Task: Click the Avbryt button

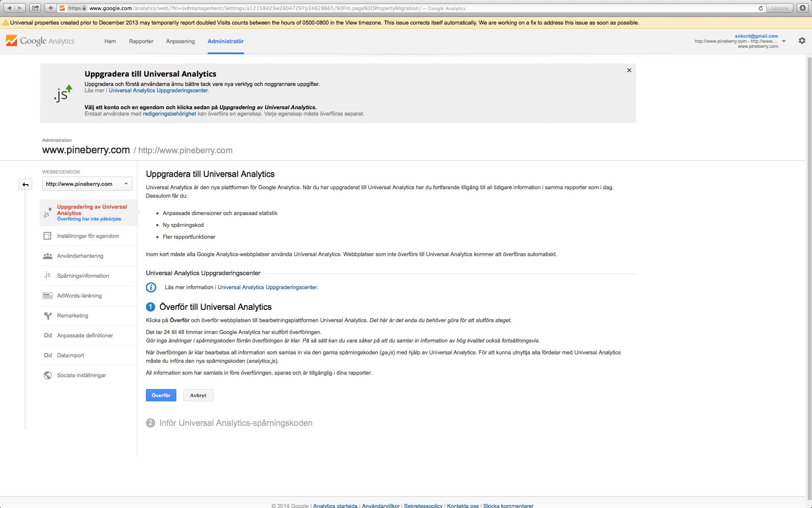Action: [198, 395]
